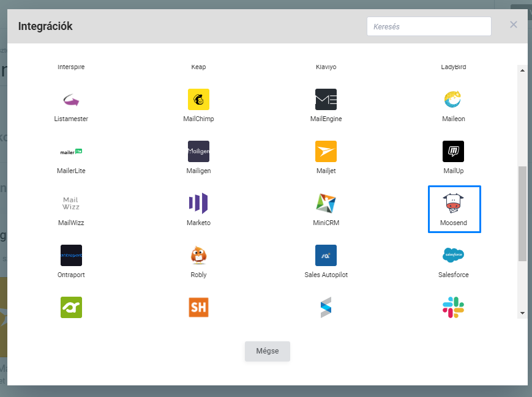Viewport: 532px width, 397px height.
Task: Choose the Moosend cow icon
Action: click(453, 204)
